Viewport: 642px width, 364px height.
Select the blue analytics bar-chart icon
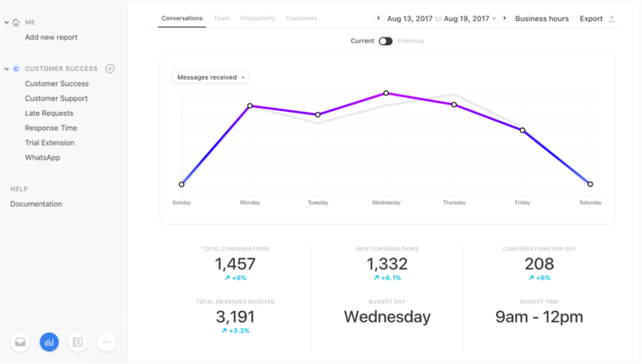pos(50,342)
